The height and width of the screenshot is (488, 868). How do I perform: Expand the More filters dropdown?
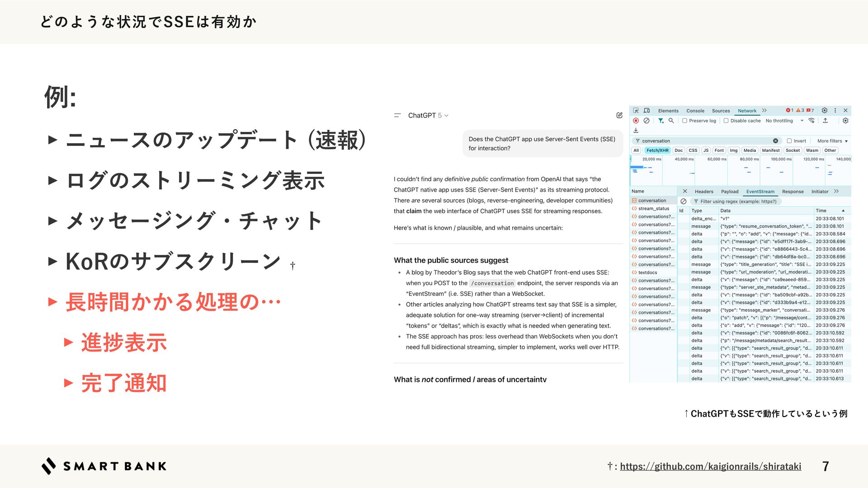point(832,141)
